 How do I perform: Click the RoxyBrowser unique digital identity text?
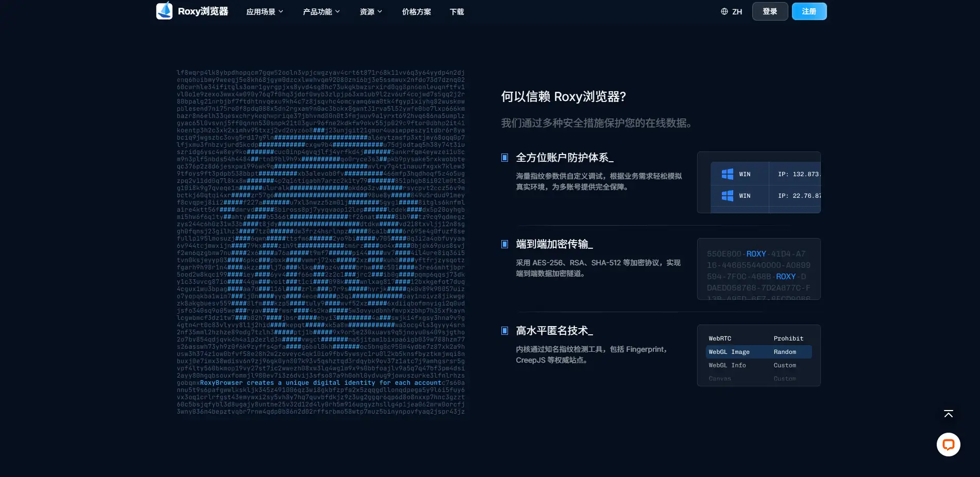tap(320, 383)
